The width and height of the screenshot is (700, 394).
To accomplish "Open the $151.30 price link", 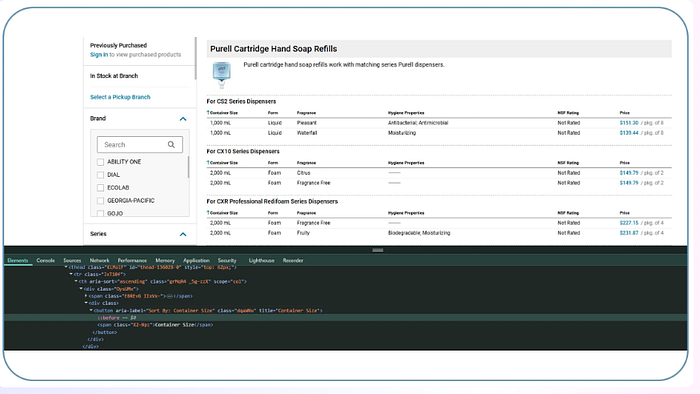I will click(629, 123).
